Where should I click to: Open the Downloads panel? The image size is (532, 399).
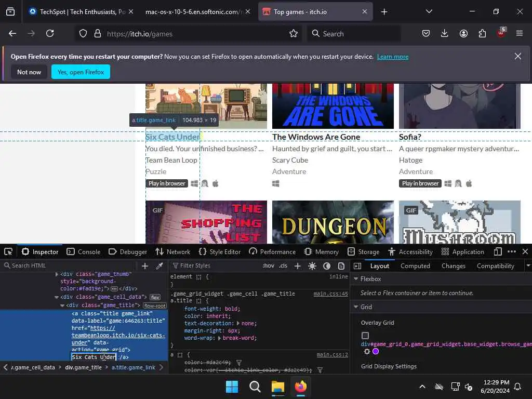pyautogui.click(x=445, y=33)
